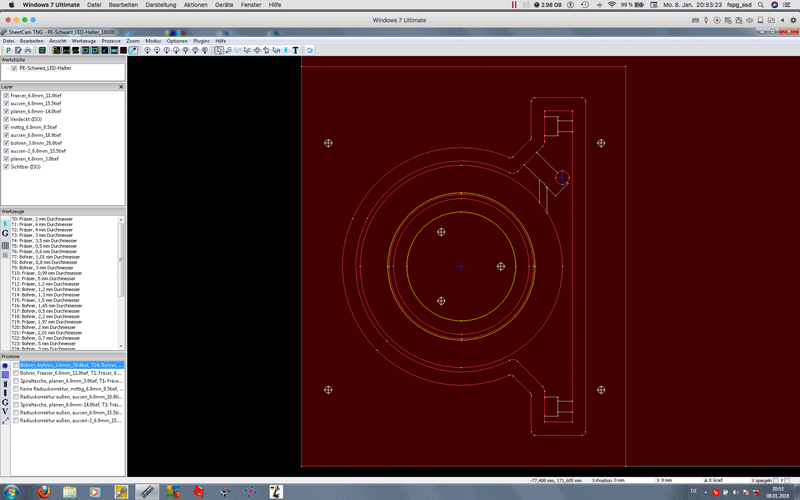Open the Plugins menu
This screenshot has height=500, width=800.
[201, 41]
